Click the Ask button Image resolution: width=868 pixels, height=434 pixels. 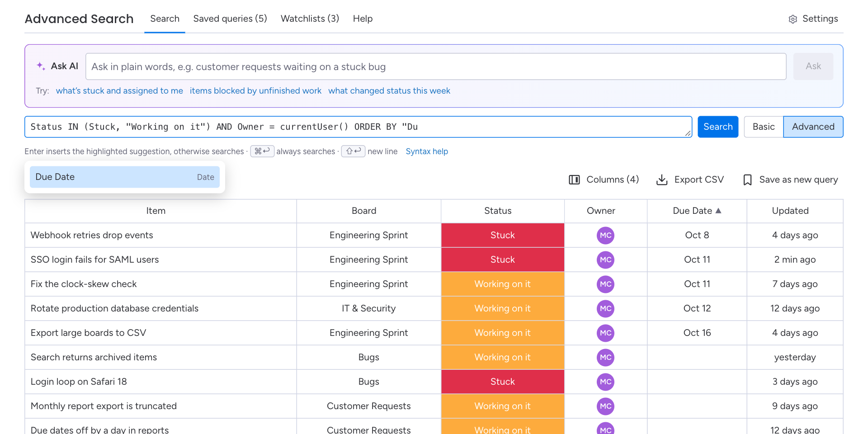[x=813, y=66]
